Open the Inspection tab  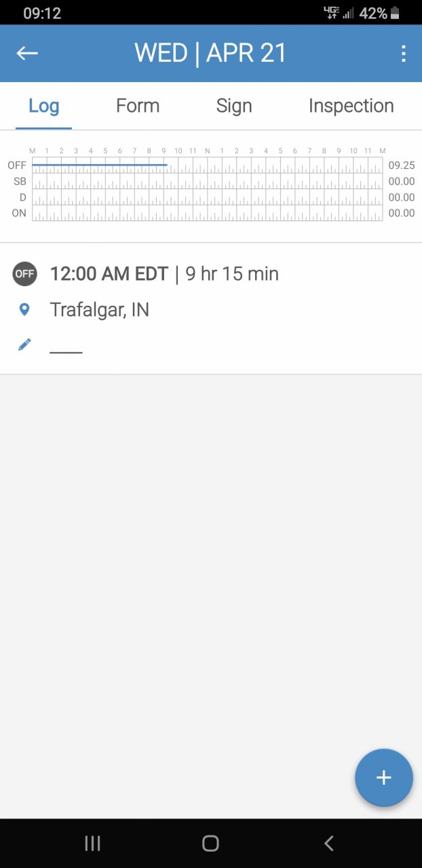(x=351, y=106)
